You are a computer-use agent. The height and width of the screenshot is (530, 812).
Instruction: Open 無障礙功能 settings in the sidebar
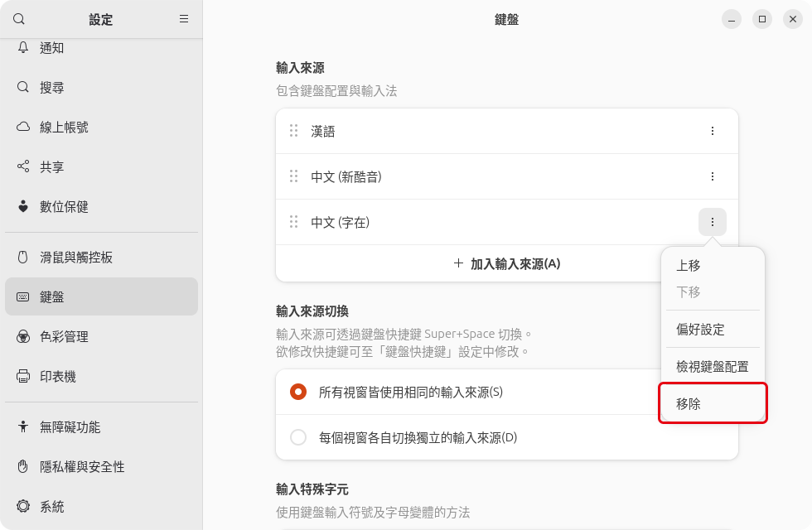[101, 427]
